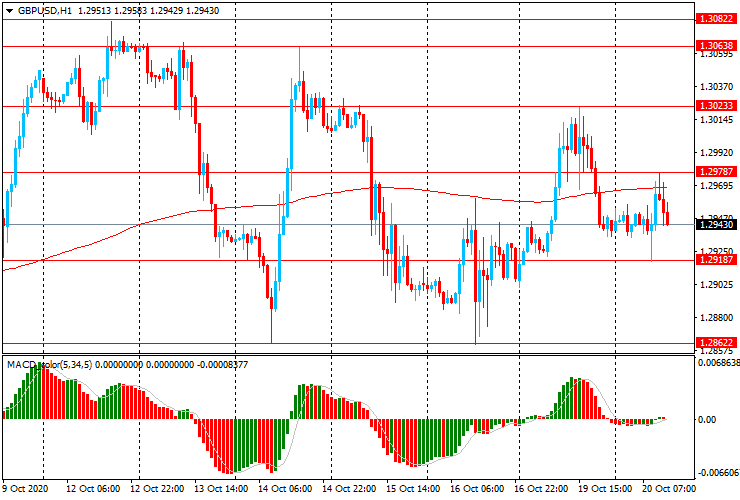Select the 1.30638 red price label
This screenshot has width=740, height=500.
(x=716, y=45)
